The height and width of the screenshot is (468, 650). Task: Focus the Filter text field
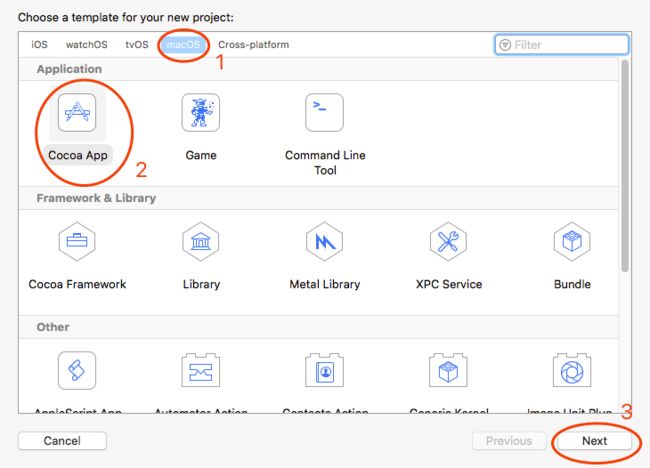pyautogui.click(x=562, y=45)
